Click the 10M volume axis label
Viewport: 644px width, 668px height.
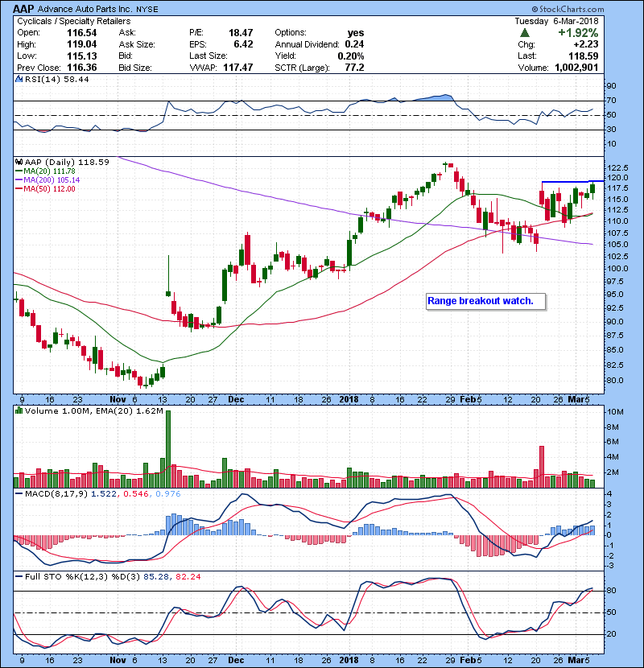click(616, 412)
